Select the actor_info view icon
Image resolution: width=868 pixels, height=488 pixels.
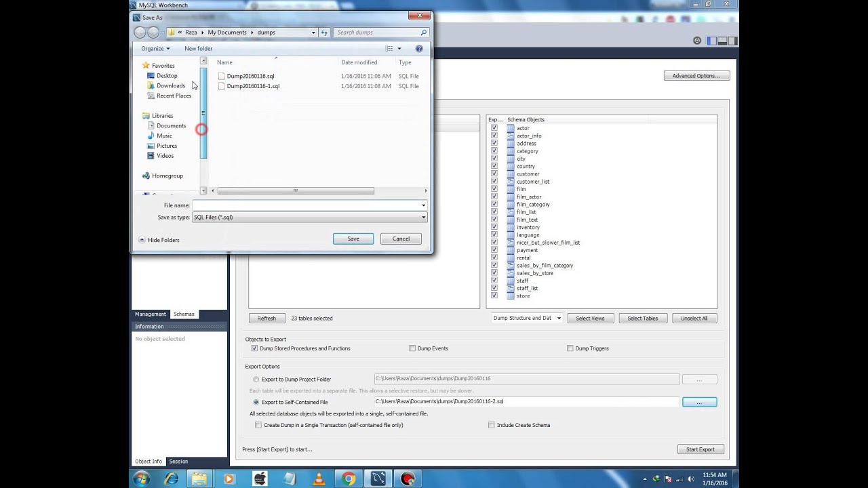(511, 136)
